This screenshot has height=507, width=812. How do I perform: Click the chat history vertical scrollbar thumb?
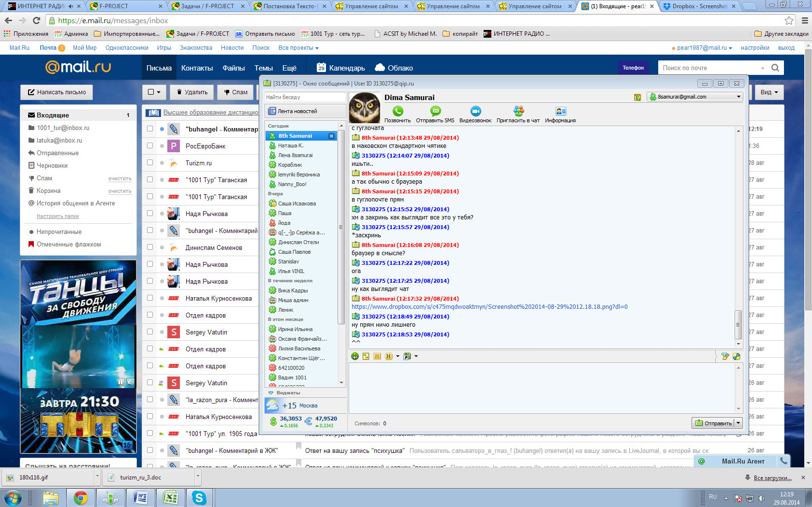coord(738,325)
